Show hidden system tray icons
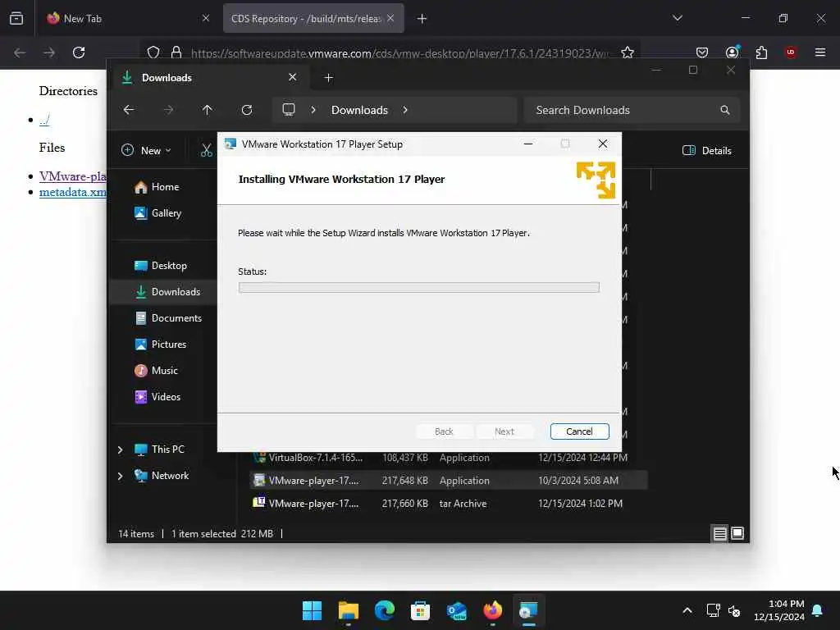Image resolution: width=840 pixels, height=630 pixels. click(687, 610)
